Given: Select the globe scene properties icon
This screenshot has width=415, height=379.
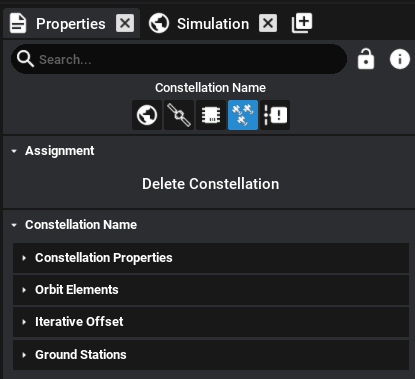Looking at the screenshot, I should click(x=147, y=115).
